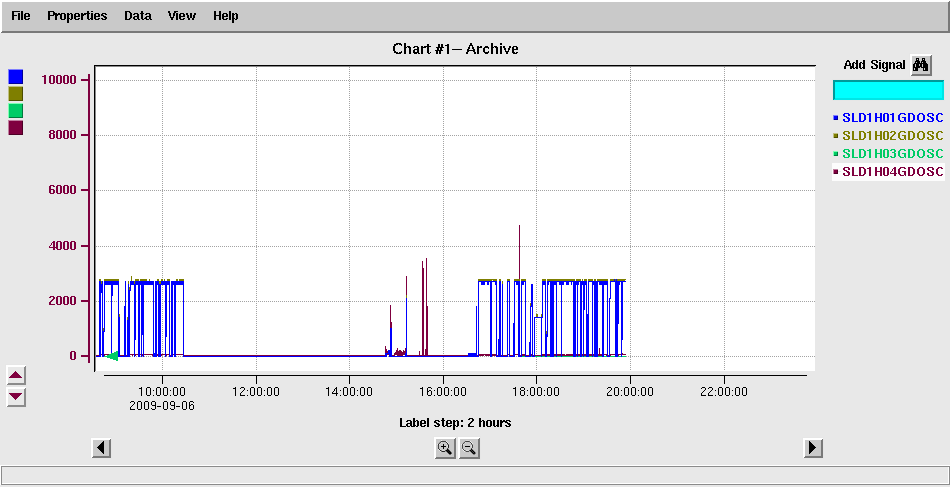Click the Label step: 2 hours text

455,423
